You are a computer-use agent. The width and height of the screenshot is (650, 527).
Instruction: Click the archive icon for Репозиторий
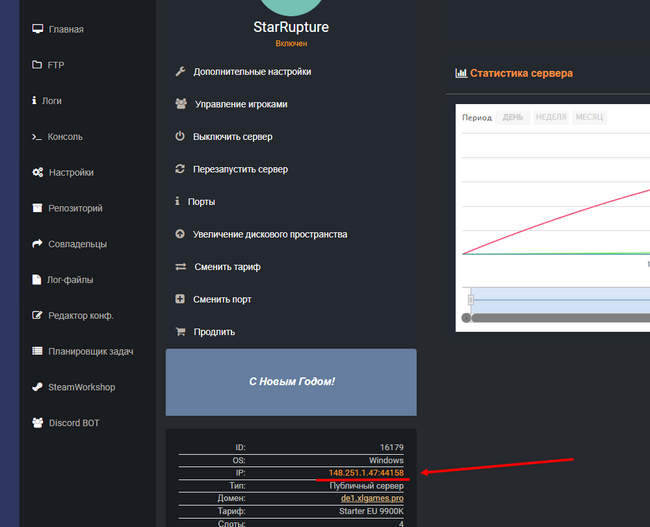(x=37, y=209)
